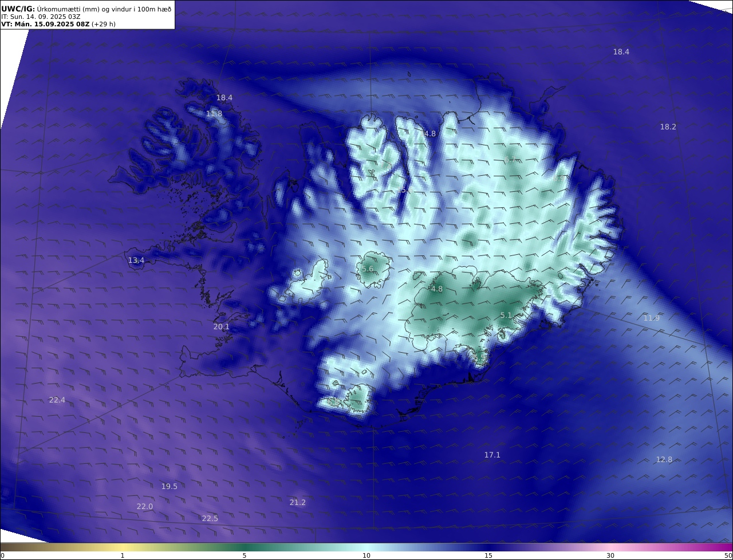Click the 4.8 value beside the 5.1 label
Viewport: 733px width, 560px height.
[x=437, y=289]
